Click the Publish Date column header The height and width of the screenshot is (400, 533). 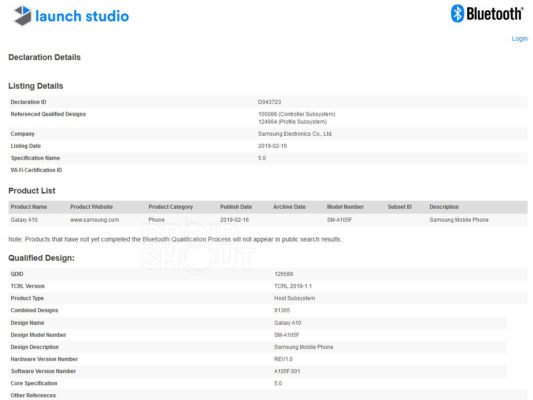pos(236,207)
